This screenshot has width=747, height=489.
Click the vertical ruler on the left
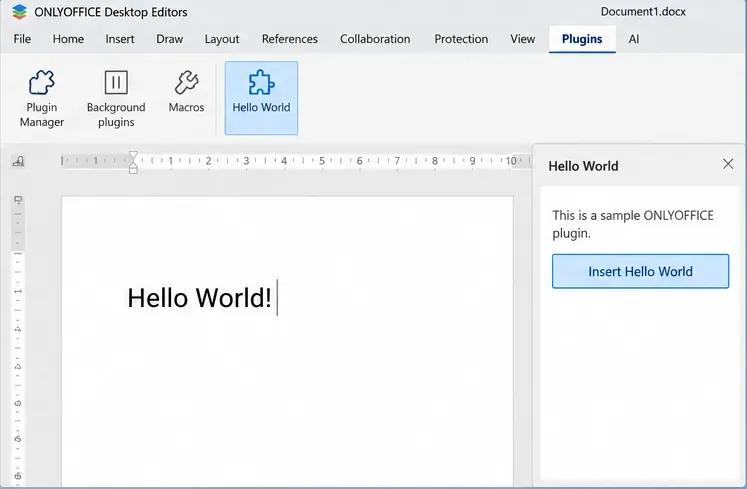[18, 340]
